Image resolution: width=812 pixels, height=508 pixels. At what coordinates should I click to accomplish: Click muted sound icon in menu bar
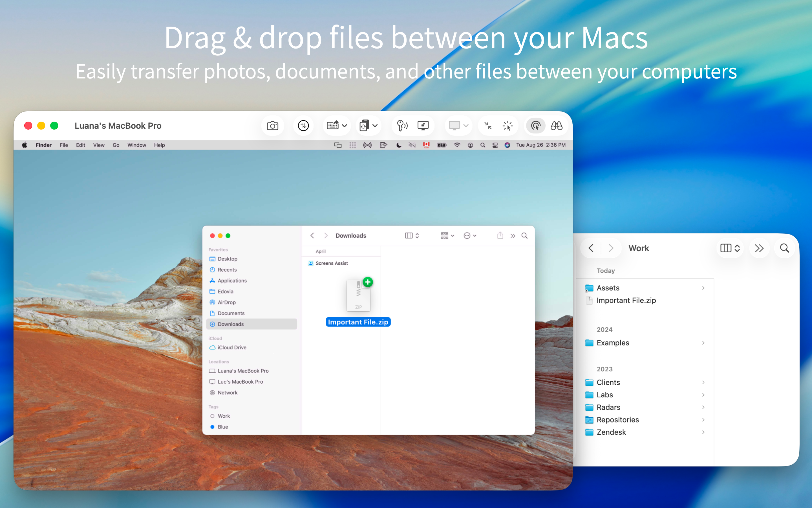pos(412,145)
